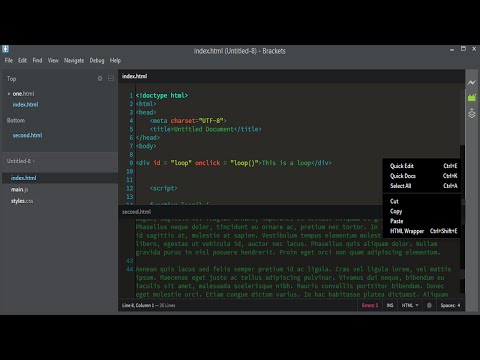Open styles.css in project tree
The height and width of the screenshot is (360, 480).
[x=22, y=201]
